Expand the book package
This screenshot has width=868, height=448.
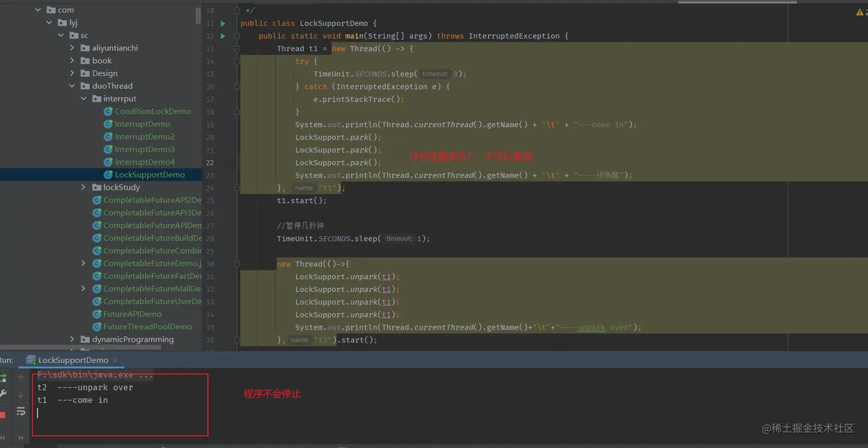coord(72,61)
